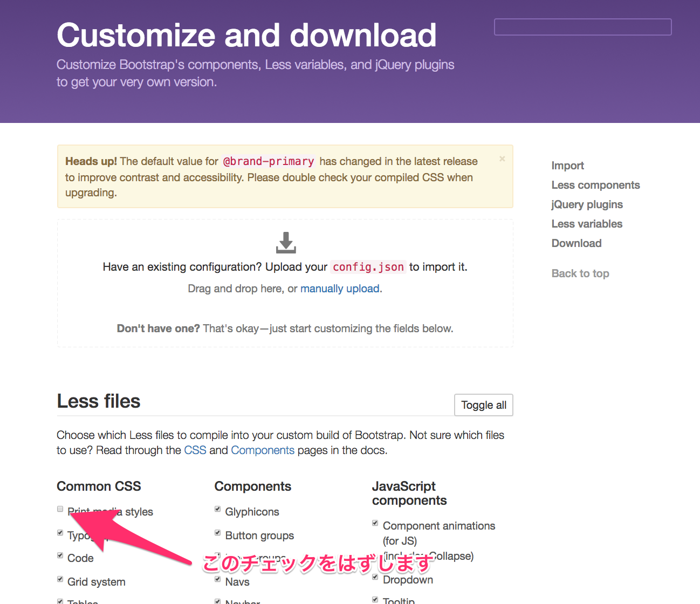Select jQuery plugins in the sidebar nav
The width and height of the screenshot is (700, 604).
coord(587,204)
